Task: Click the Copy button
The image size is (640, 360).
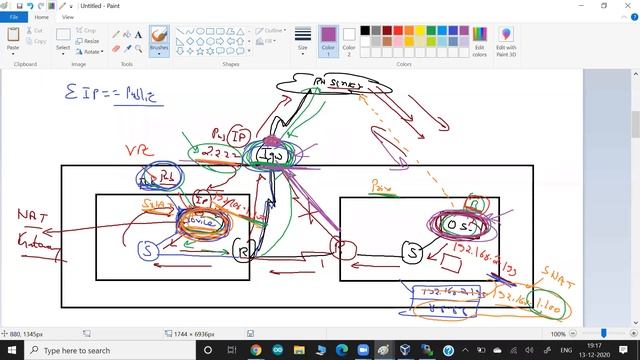Action: [x=36, y=41]
